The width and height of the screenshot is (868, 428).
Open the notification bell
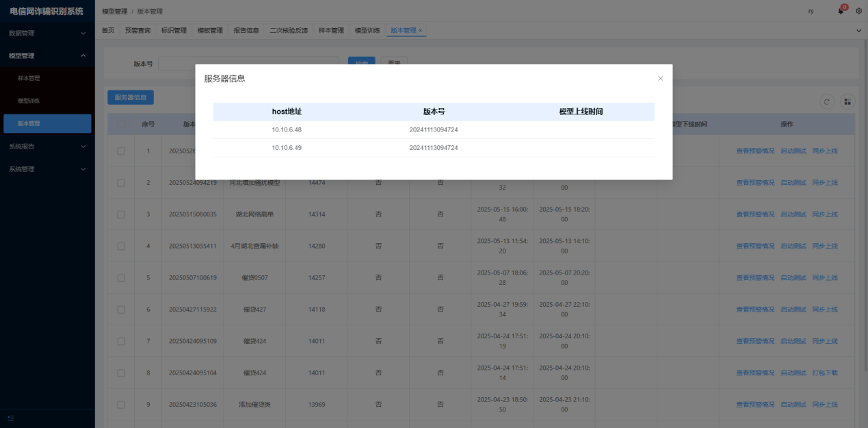click(841, 11)
